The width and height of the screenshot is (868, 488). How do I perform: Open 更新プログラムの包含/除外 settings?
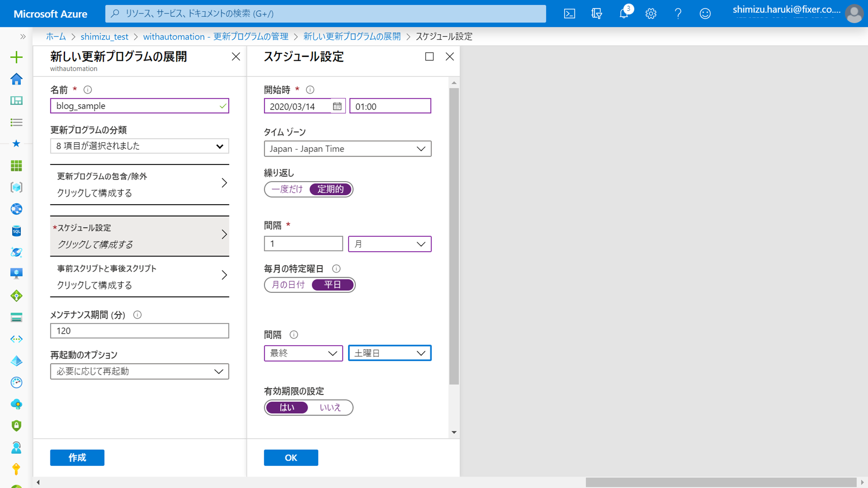tap(139, 184)
